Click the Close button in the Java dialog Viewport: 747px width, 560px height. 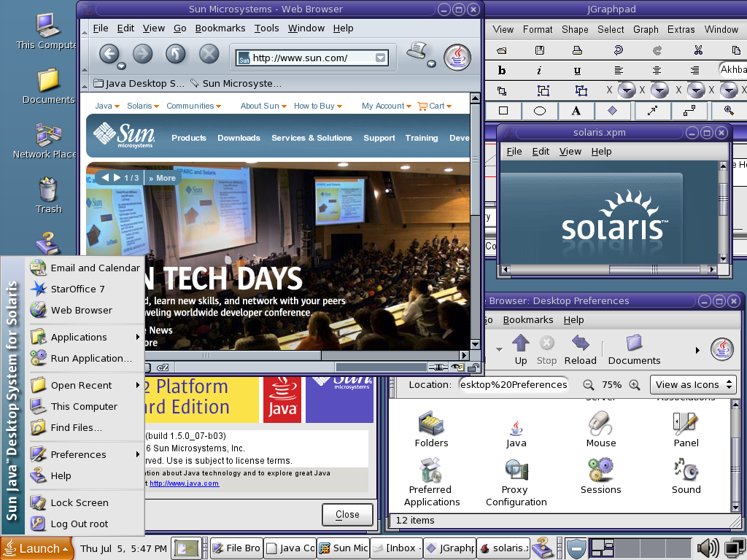(x=347, y=515)
